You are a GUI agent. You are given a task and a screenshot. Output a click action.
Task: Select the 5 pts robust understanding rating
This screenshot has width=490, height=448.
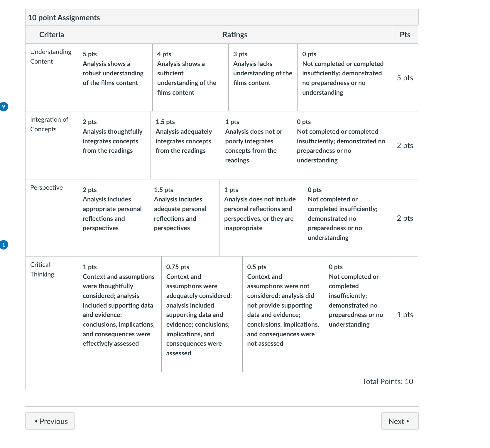[115, 77]
